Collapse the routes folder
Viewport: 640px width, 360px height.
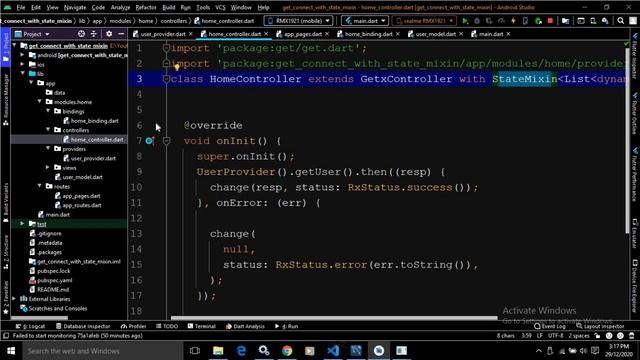coord(40,186)
